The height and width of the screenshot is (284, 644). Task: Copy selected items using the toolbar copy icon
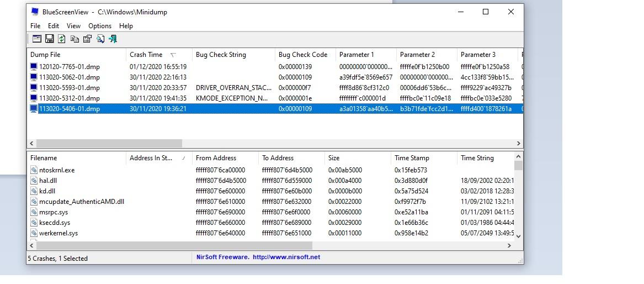pyautogui.click(x=74, y=39)
